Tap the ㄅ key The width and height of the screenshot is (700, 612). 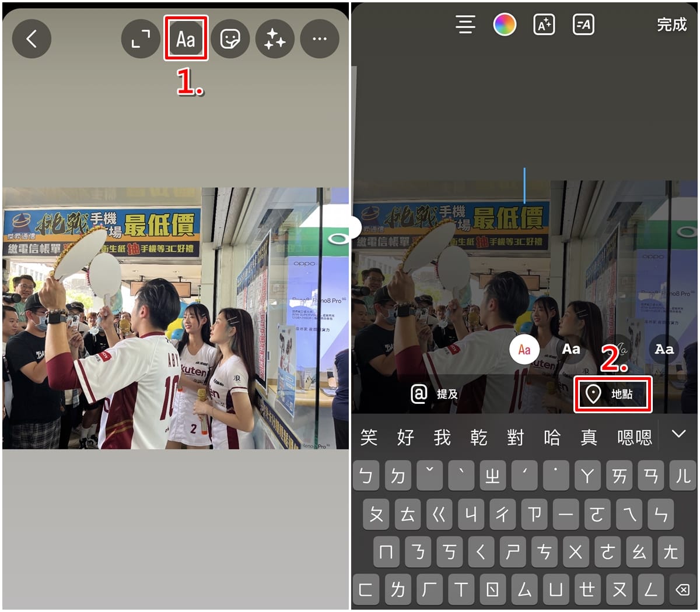pos(366,476)
